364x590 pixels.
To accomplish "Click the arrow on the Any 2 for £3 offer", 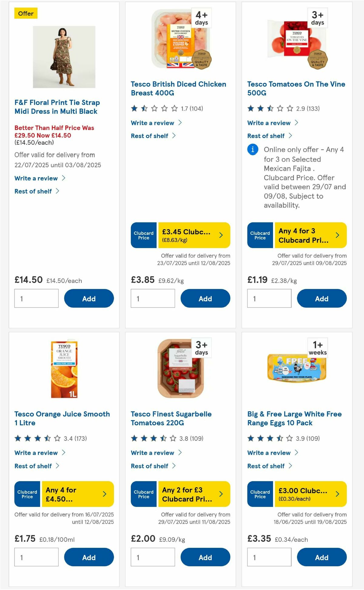I will pos(221,494).
